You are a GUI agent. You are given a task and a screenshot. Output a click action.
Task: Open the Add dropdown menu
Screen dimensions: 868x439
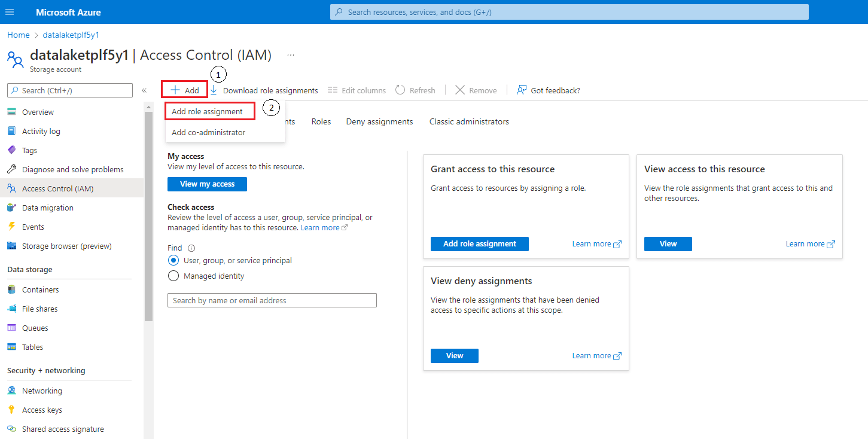point(184,90)
